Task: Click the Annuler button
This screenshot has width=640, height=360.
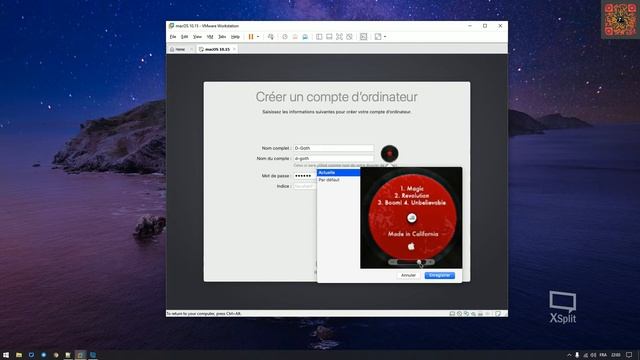Action: [408, 276]
